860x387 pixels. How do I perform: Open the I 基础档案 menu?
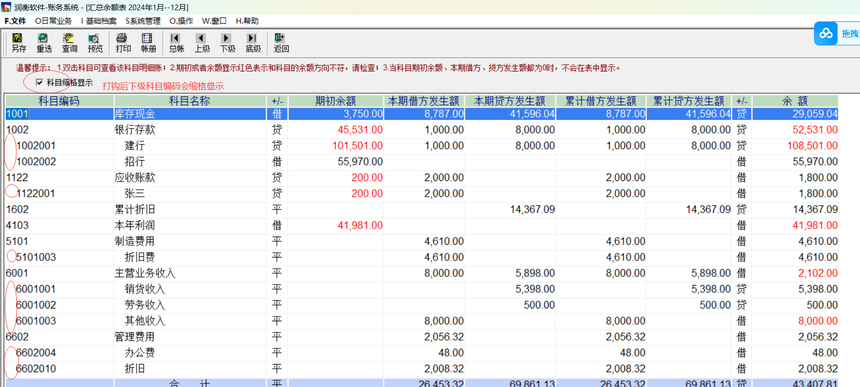click(x=99, y=21)
